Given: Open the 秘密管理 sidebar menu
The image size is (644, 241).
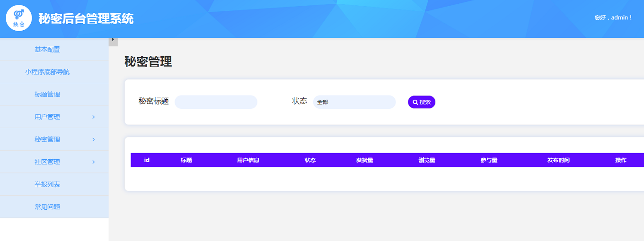Looking at the screenshot, I should click(x=47, y=139).
